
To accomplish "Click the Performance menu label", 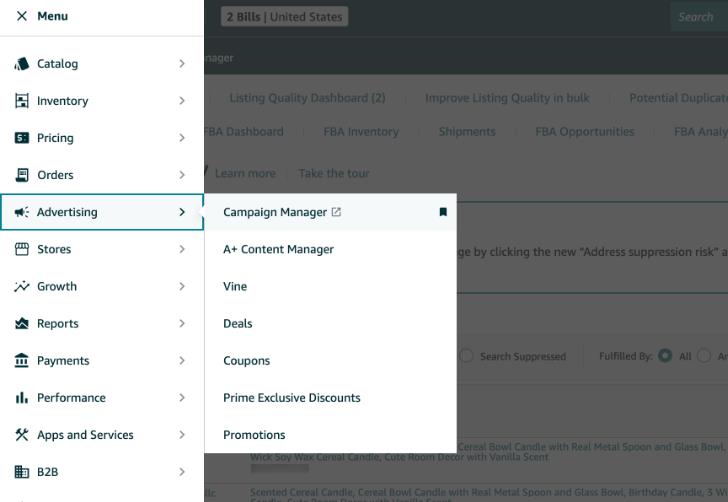I will click(x=71, y=398).
